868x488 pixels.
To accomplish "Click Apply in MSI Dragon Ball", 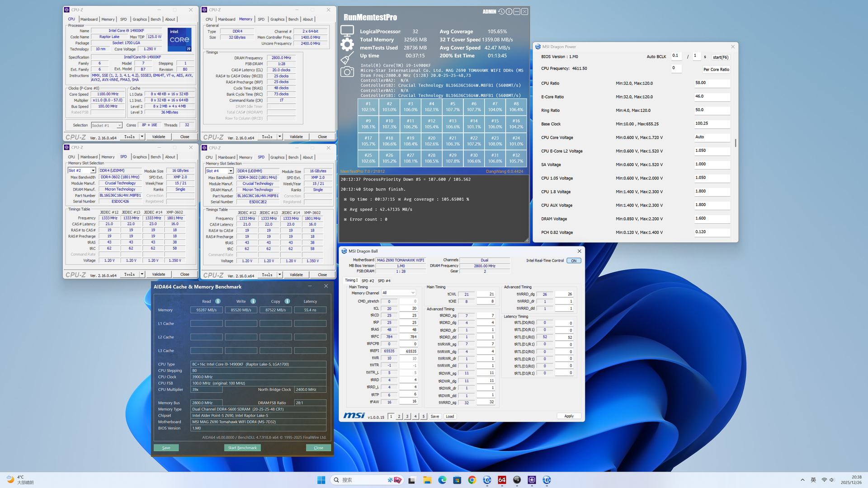I will (x=569, y=416).
